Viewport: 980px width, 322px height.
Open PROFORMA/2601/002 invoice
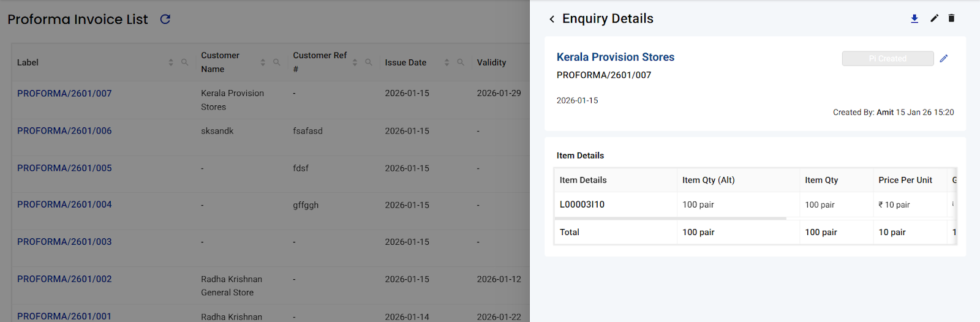(64, 279)
